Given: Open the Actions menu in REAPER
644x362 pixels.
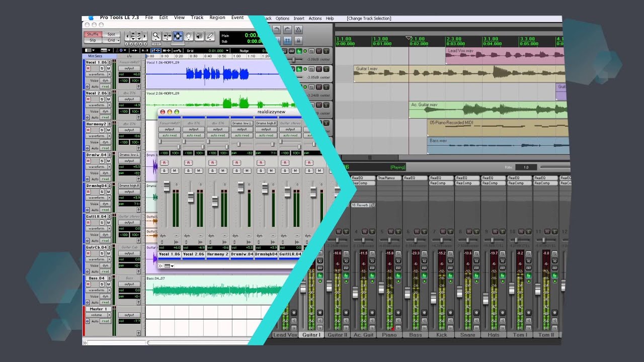Looking at the screenshot, I should [315, 19].
